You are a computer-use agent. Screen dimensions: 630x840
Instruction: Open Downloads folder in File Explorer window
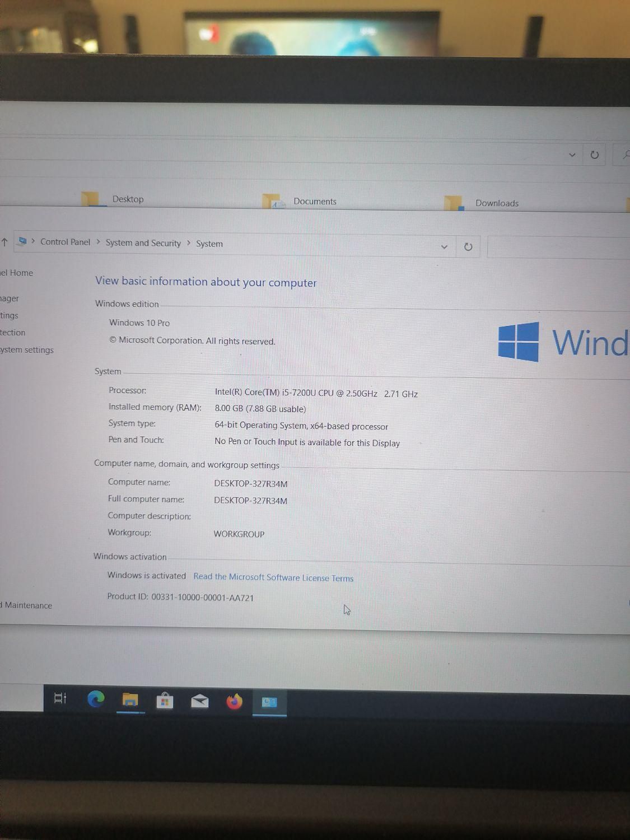[482, 203]
